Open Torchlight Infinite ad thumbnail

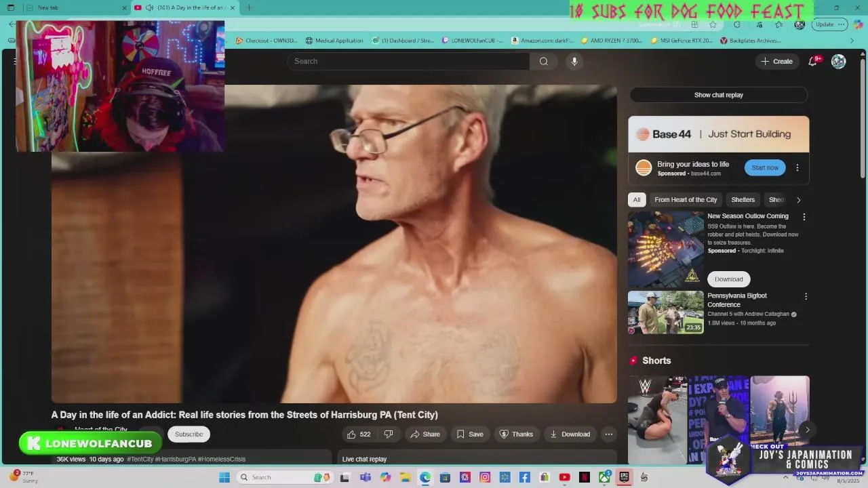666,250
